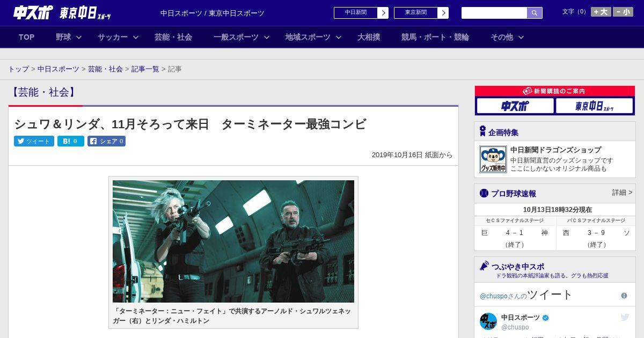Click 記事一覧 breadcrumb link
Image resolution: width=644 pixels, height=338 pixels.
pos(145,69)
